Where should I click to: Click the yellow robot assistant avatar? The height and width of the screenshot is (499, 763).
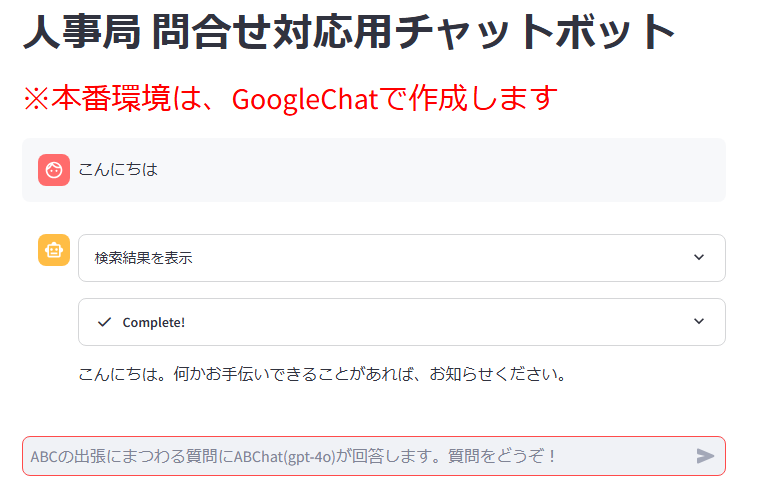pyautogui.click(x=54, y=250)
